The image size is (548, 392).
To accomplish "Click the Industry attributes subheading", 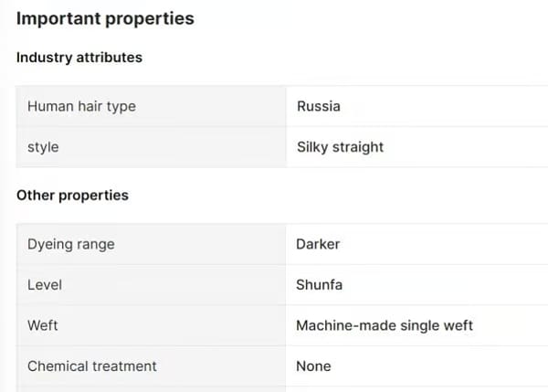I will [x=79, y=58].
